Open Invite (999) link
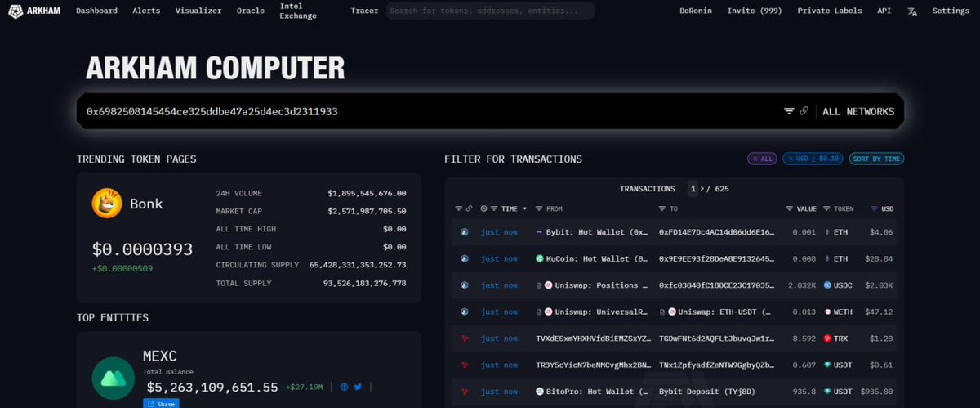Viewport: 980px width, 408px height. click(755, 11)
